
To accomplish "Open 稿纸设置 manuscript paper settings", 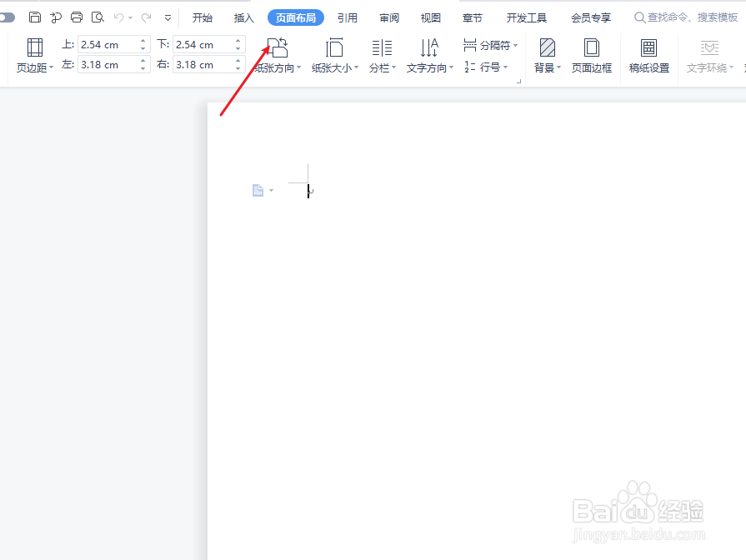I will (x=649, y=56).
